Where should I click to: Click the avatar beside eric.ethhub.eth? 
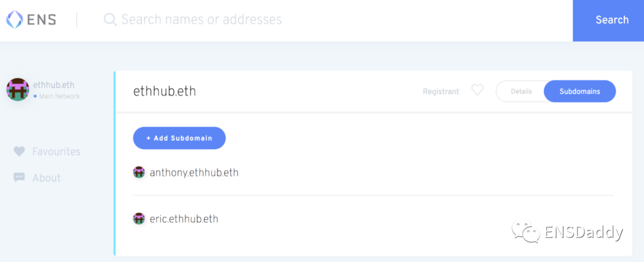tap(139, 219)
